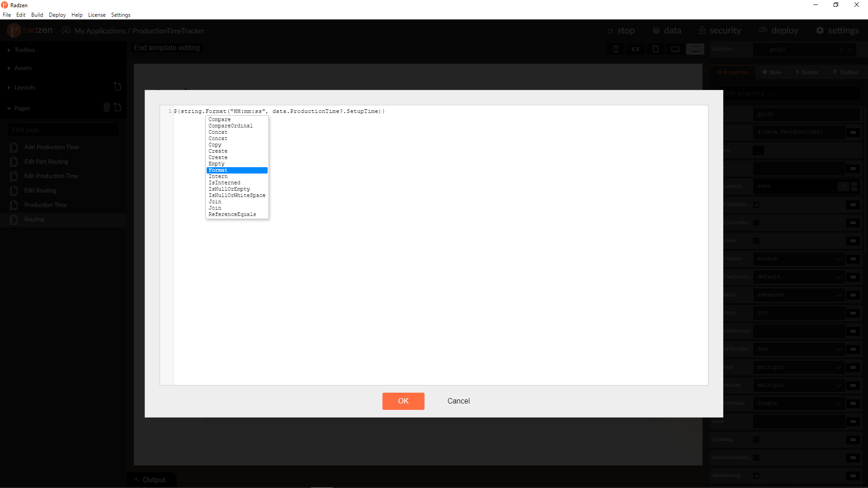Click add new layout icon
This screenshot has width=868, height=488.
pos(118,86)
